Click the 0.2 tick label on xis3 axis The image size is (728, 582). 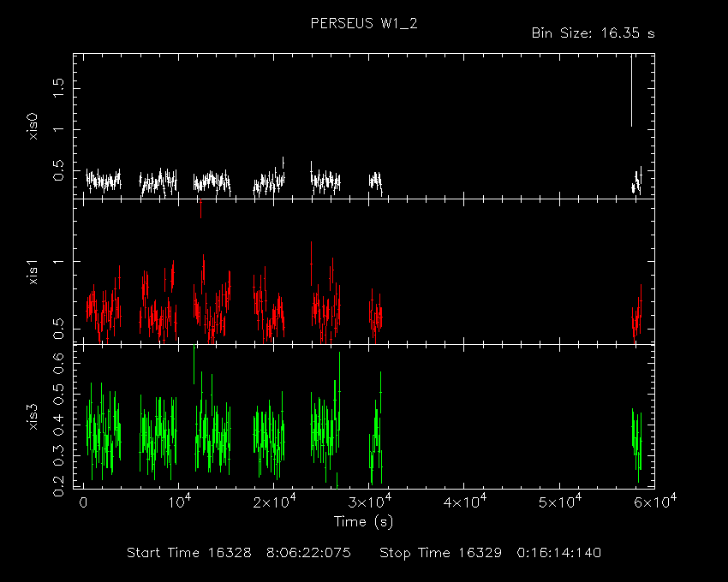[x=58, y=486]
